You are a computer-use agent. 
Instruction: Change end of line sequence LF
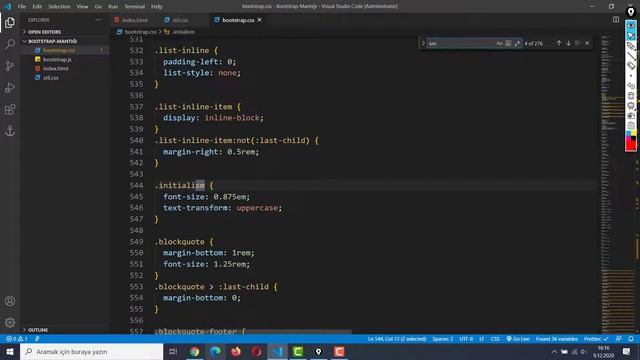click(x=482, y=339)
